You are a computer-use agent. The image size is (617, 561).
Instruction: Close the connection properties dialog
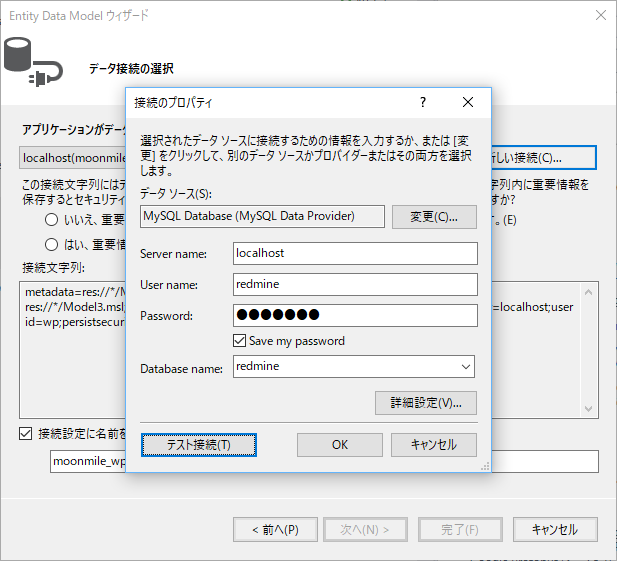(x=468, y=102)
